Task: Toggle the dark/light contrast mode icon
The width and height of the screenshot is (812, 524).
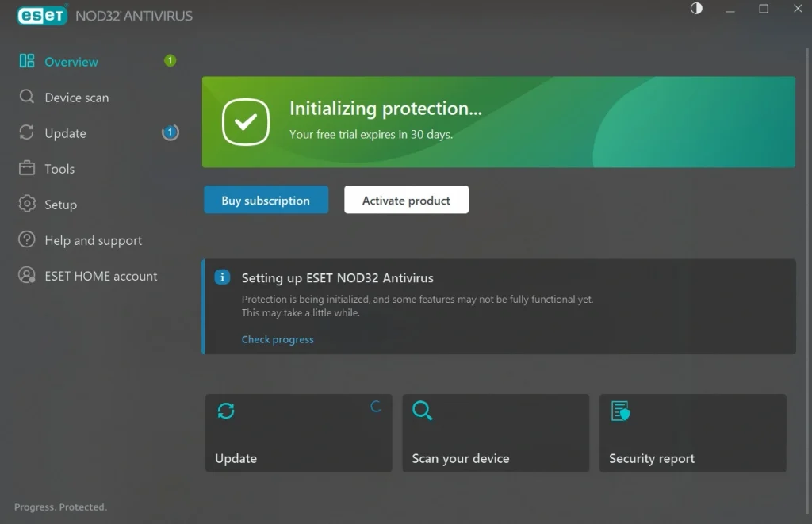Action: 696,8
